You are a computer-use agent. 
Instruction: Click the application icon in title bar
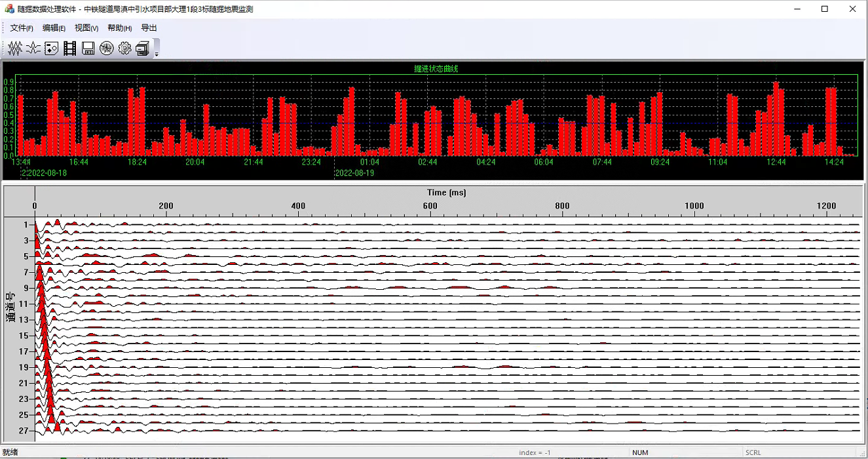pos(9,9)
